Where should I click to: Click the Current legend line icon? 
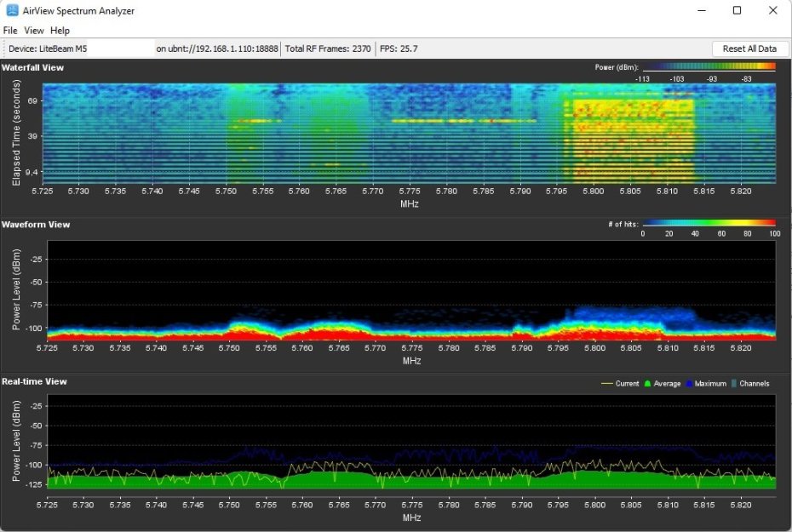[607, 384]
